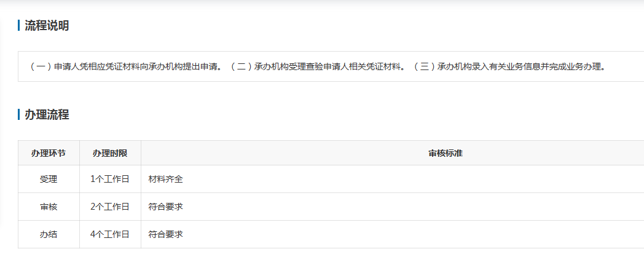Click the sentence 承办机构受理查验申请人相关凭证材料
The height and width of the screenshot is (273, 644).
point(328,66)
